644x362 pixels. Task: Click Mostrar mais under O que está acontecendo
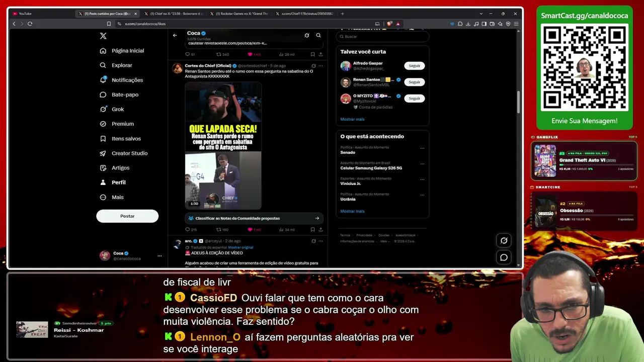[x=352, y=211]
